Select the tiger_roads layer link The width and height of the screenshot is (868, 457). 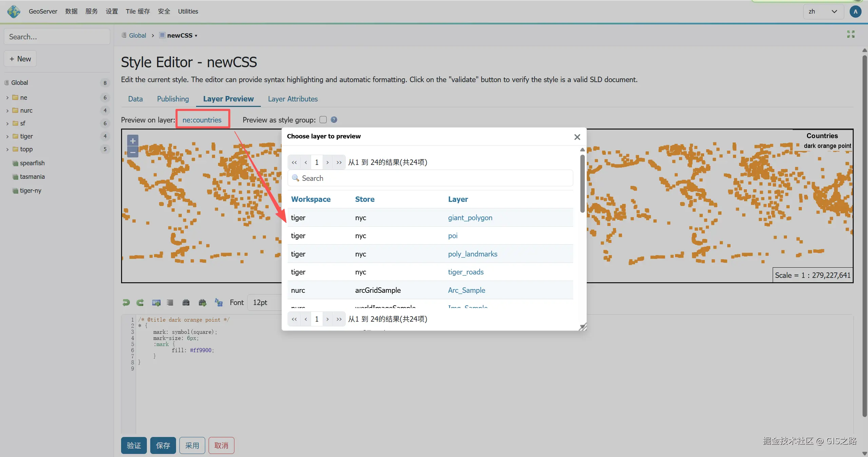[x=465, y=272]
